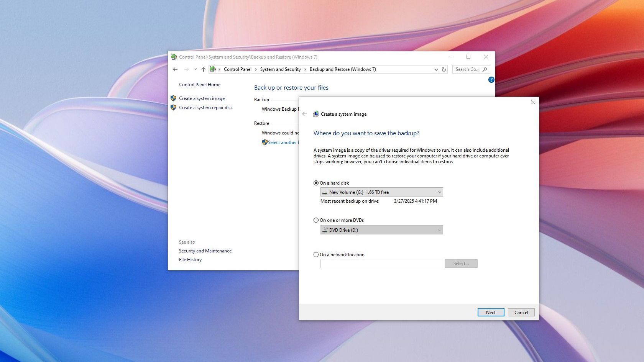Select the On a hard disk option
The width and height of the screenshot is (644, 362).
(x=316, y=183)
